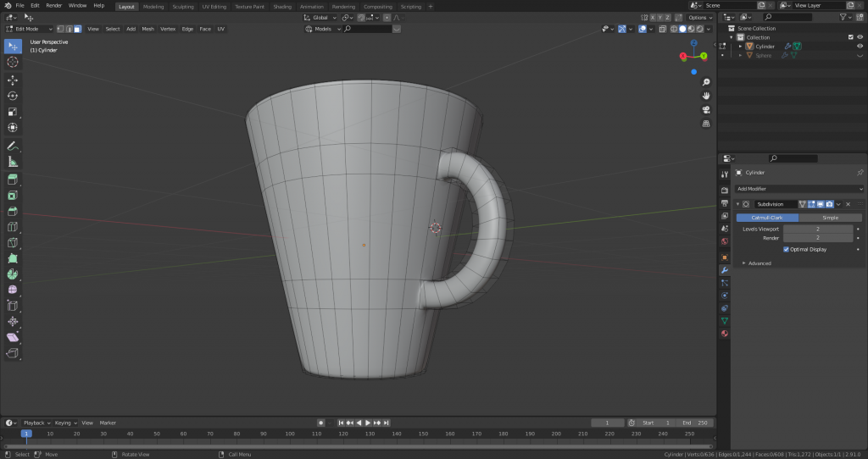Open the Mesh menu in viewport header

click(147, 29)
